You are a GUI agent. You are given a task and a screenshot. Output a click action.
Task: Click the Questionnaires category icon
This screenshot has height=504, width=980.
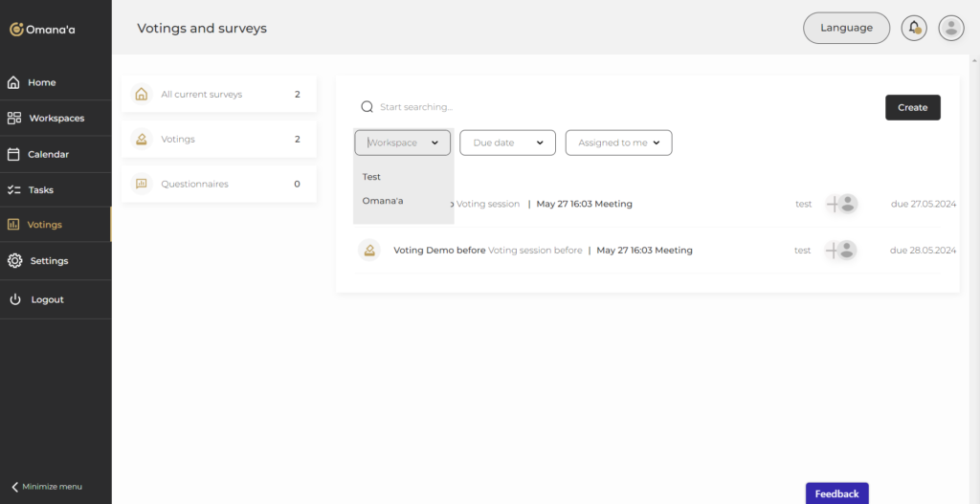(142, 184)
